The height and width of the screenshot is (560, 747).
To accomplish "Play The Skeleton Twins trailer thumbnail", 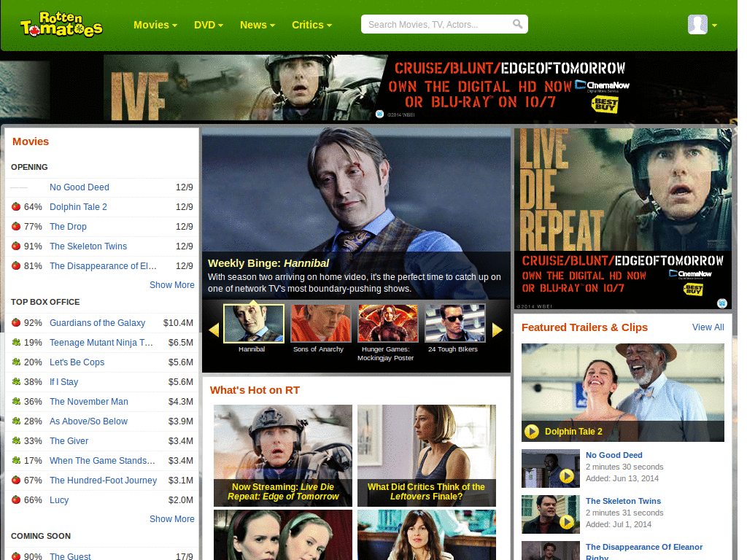I will click(x=551, y=514).
